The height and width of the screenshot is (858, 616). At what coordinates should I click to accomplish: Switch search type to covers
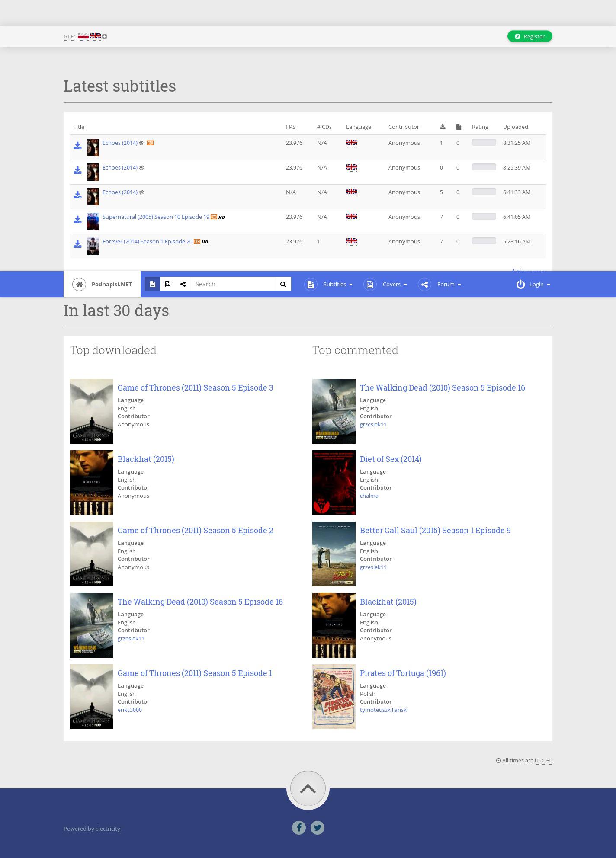coord(168,284)
